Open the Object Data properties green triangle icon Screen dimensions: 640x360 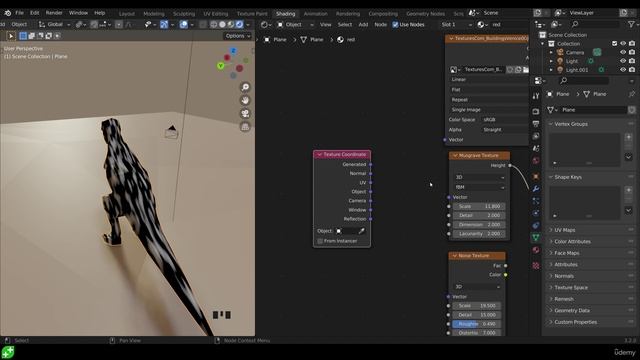pyautogui.click(x=536, y=237)
